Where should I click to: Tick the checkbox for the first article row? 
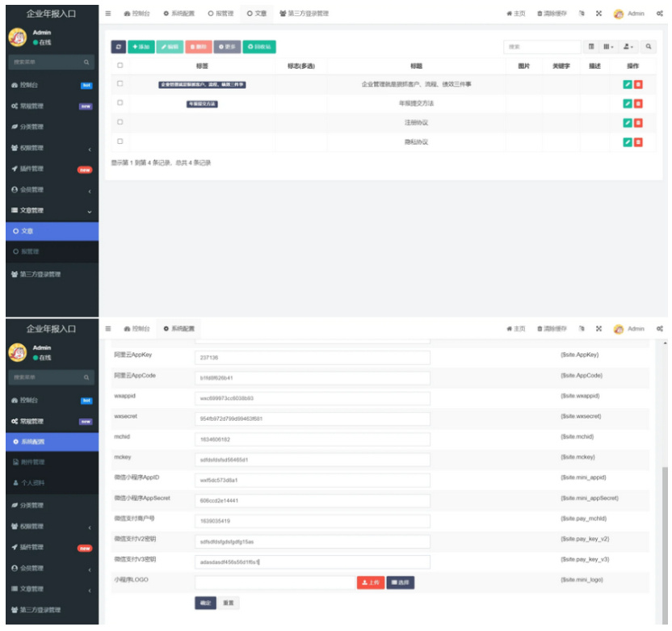[x=120, y=83]
